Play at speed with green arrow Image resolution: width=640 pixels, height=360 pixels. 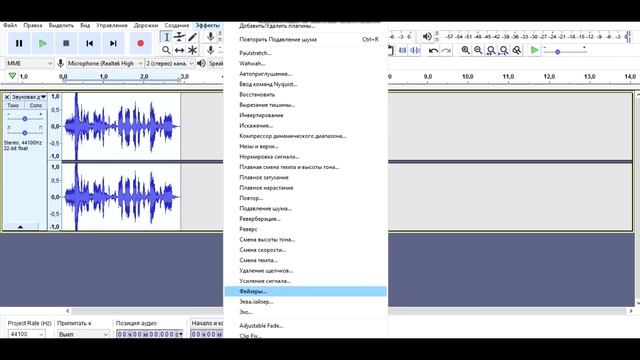(x=534, y=50)
